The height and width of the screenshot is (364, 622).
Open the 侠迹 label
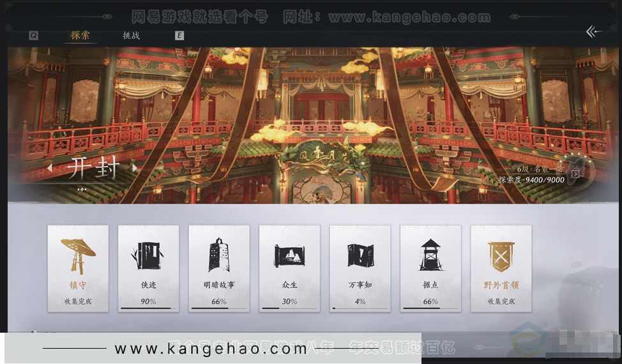pyautogui.click(x=148, y=285)
